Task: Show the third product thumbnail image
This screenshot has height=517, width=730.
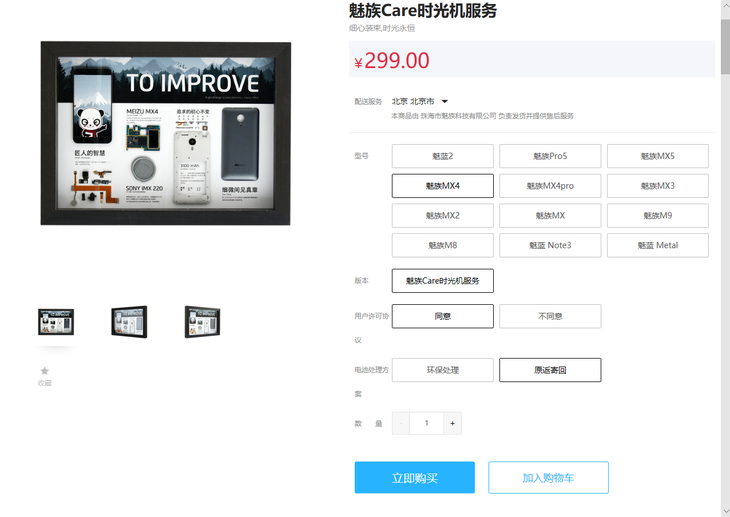Action: (203, 322)
